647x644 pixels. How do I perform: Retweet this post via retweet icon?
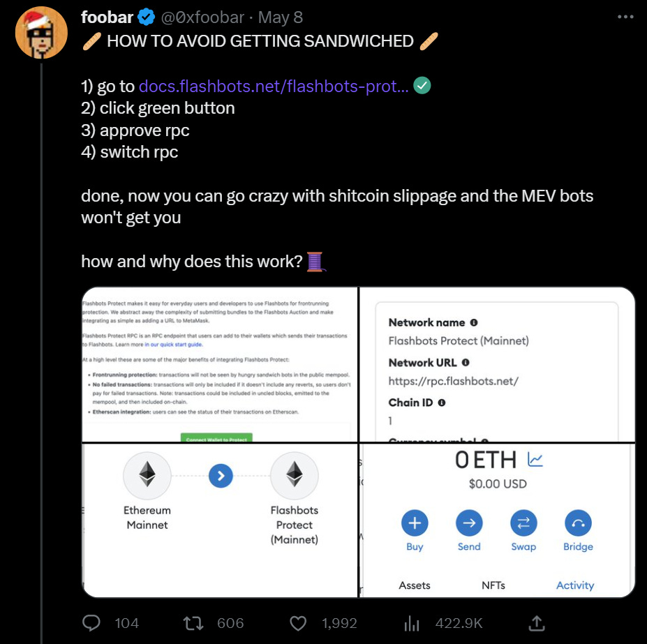193,622
